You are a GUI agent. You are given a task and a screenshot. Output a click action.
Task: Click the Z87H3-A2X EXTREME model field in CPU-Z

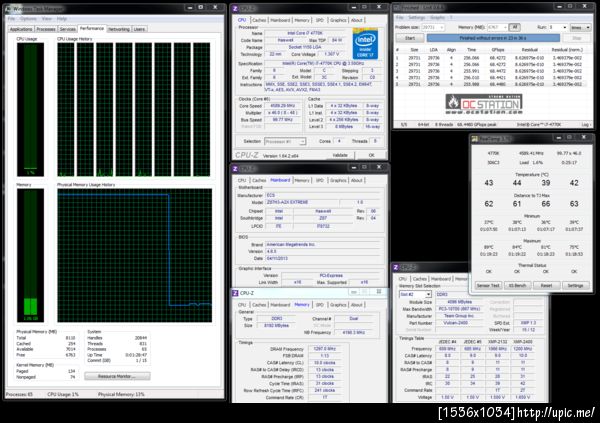302,202
